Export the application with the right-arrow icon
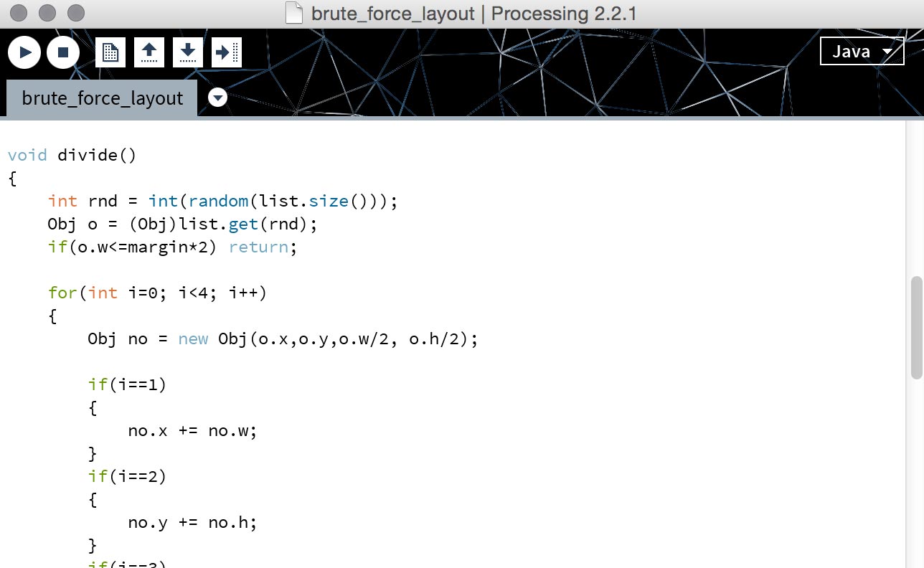This screenshot has width=924, height=568. tap(227, 52)
